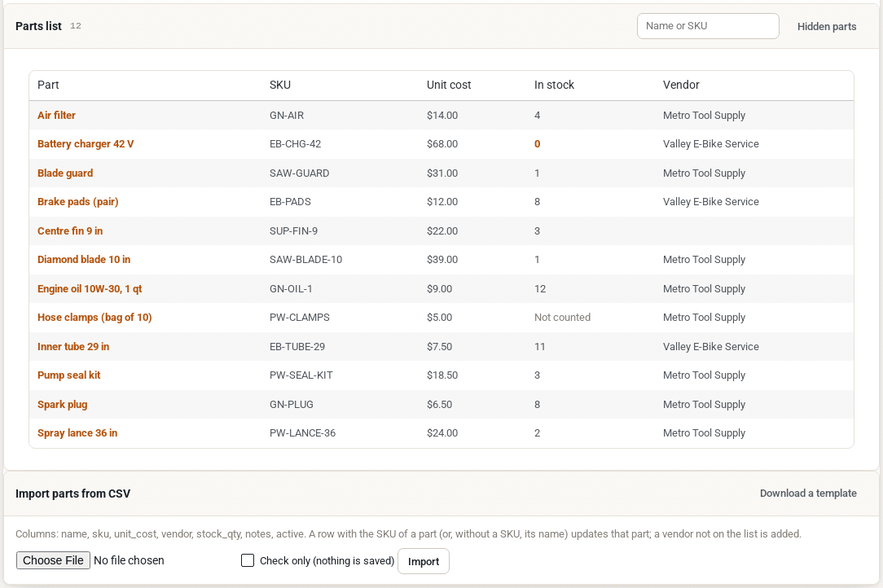The width and height of the screenshot is (883, 588).
Task: Click Choose File for CSV upload
Action: [53, 560]
